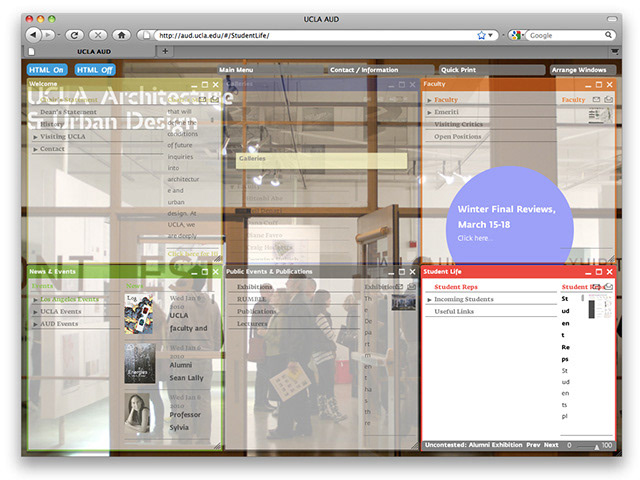Screen dimensions: 640x480
Task: Adjust the 0 to 100 slider handle
Action: coord(597,447)
